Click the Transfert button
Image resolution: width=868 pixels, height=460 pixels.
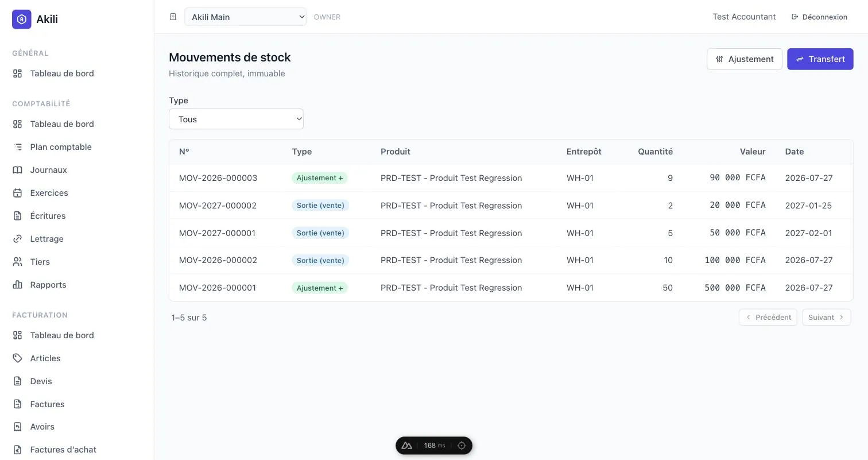coord(820,59)
